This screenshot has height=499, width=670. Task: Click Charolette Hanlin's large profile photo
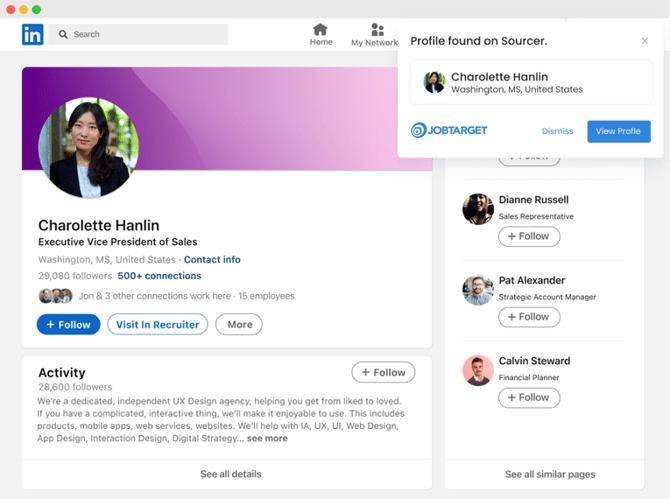pos(87,147)
